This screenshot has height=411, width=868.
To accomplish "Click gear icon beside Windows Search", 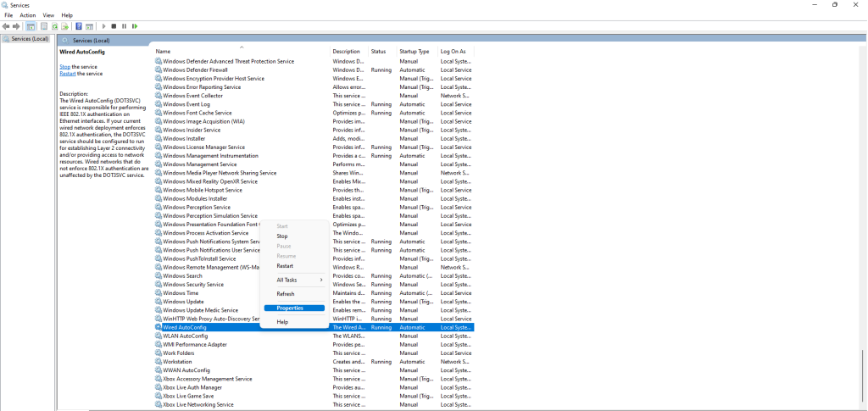I will (x=159, y=276).
